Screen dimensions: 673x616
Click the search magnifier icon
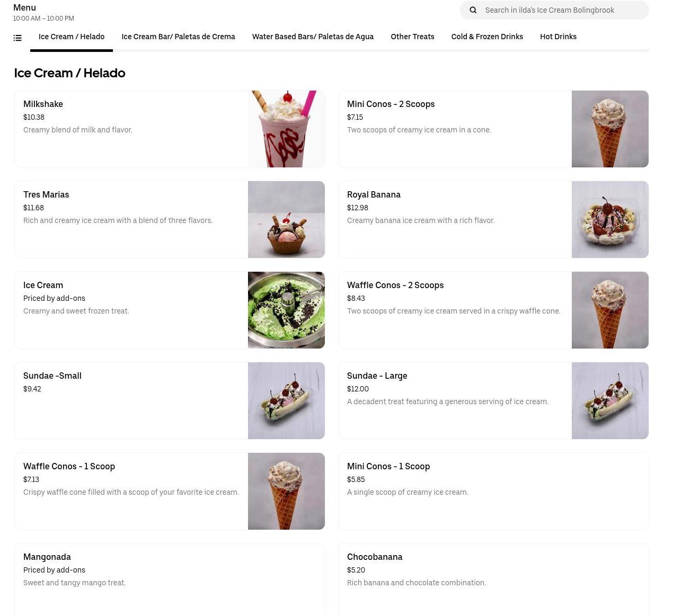point(473,10)
